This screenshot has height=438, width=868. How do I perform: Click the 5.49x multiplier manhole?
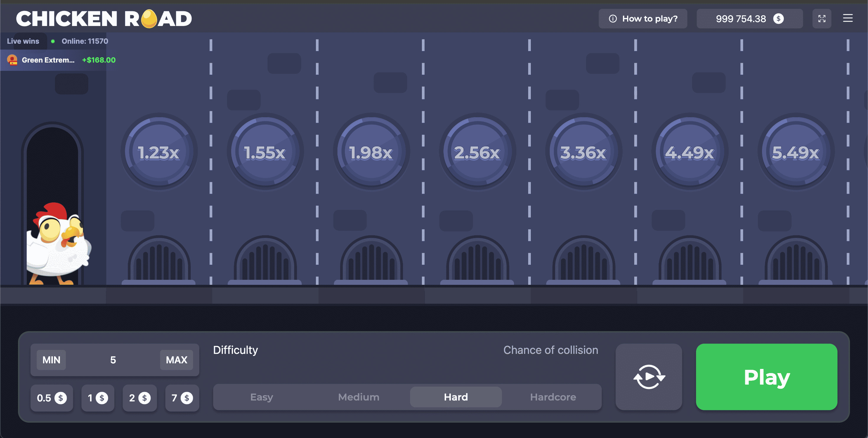(x=796, y=153)
